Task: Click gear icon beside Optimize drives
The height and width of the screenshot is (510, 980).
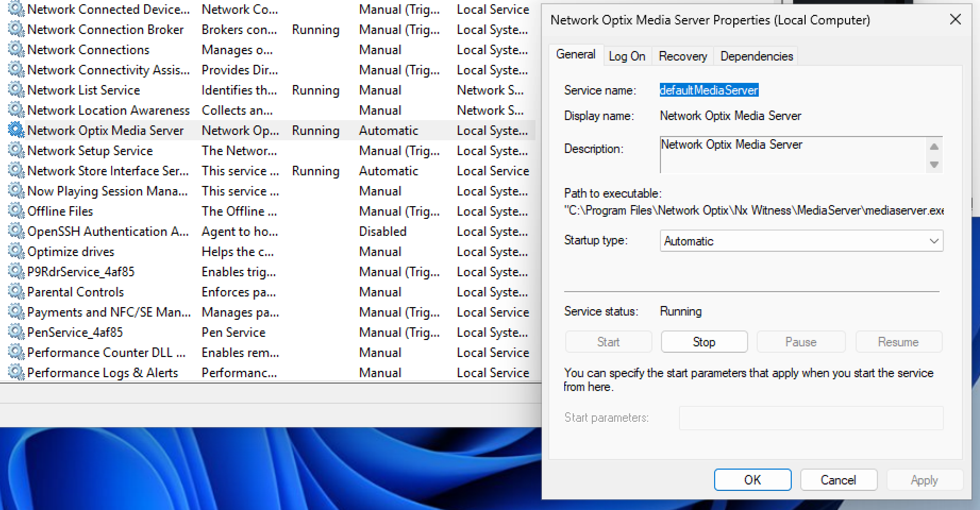Action: pyautogui.click(x=16, y=251)
